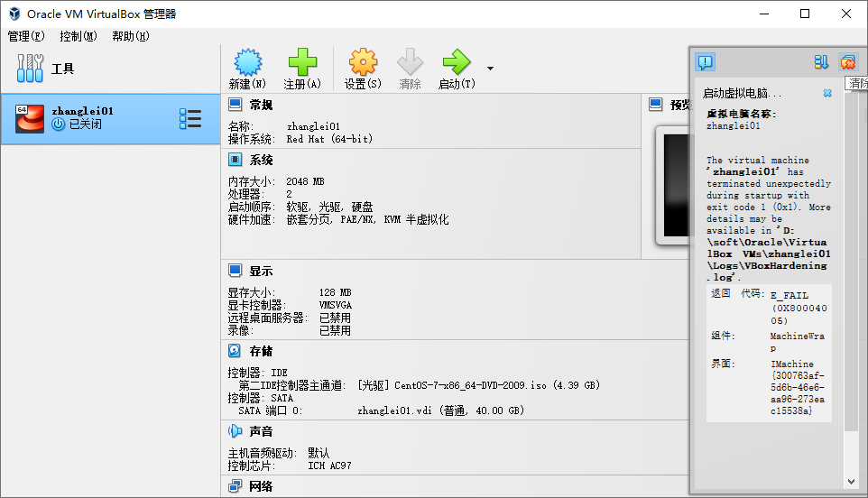Click the 新建(N) new VM icon
The height and width of the screenshot is (498, 868).
tap(247, 62)
